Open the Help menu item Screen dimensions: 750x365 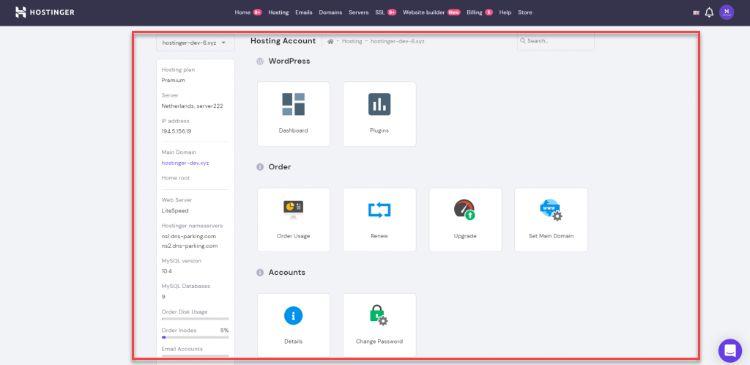(505, 12)
